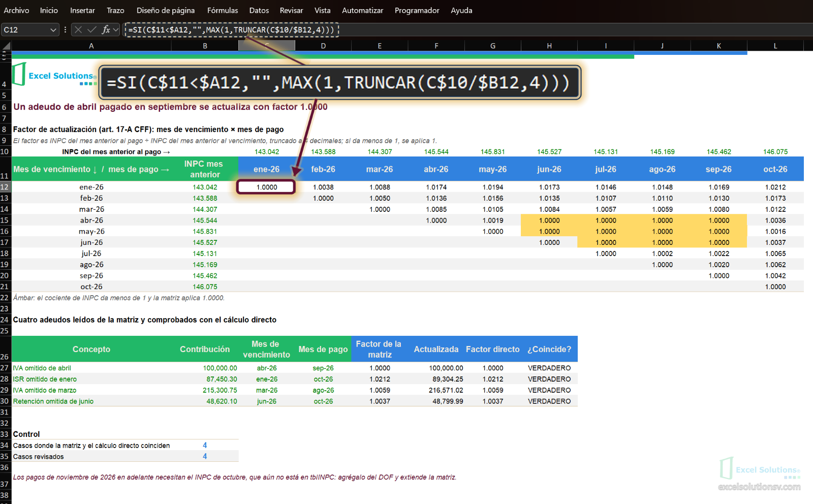This screenshot has width=813, height=504.
Task: Select cell C12 with value 1.0000
Action: [266, 187]
